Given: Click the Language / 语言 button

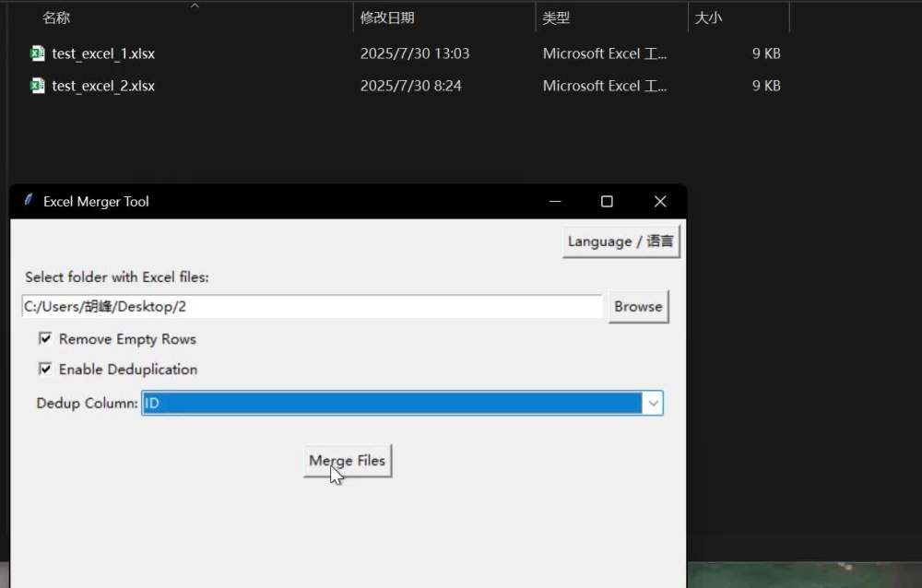Looking at the screenshot, I should click(x=621, y=241).
